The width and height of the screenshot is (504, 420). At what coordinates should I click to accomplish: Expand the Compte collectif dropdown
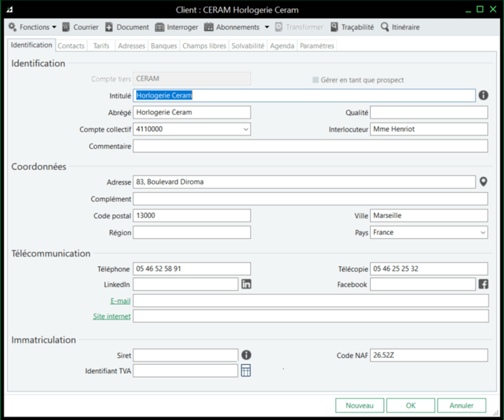point(245,130)
